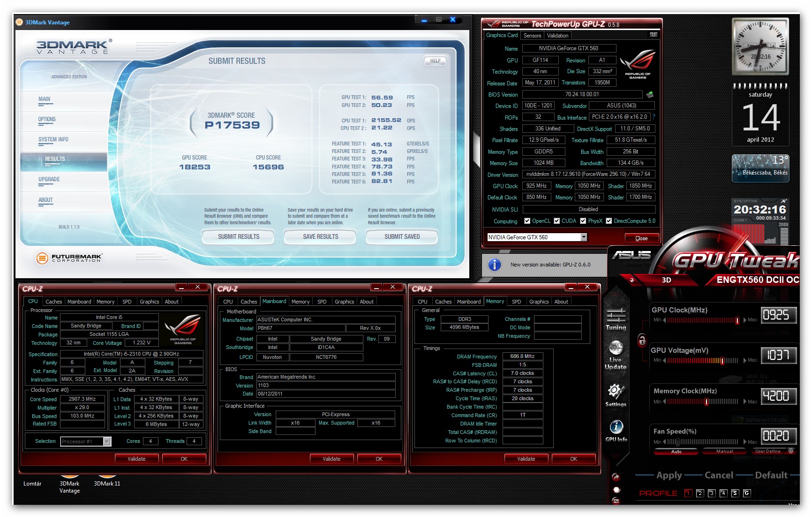Click Apply in GPU Tweak
Image resolution: width=812 pixels, height=517 pixels.
tap(669, 475)
